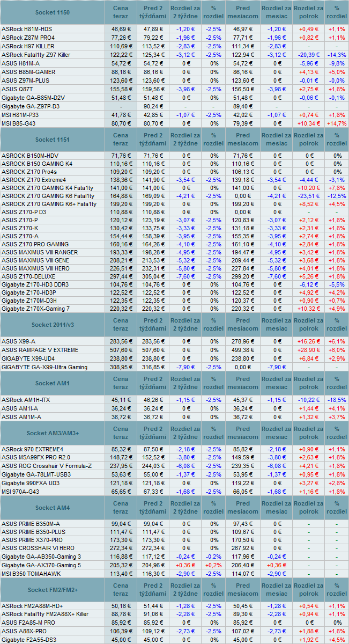Screen dimensions: 349x644
Task: Select GIGABYTE GA-X99-Ultra Gaming product name
Action: click(x=44, y=367)
